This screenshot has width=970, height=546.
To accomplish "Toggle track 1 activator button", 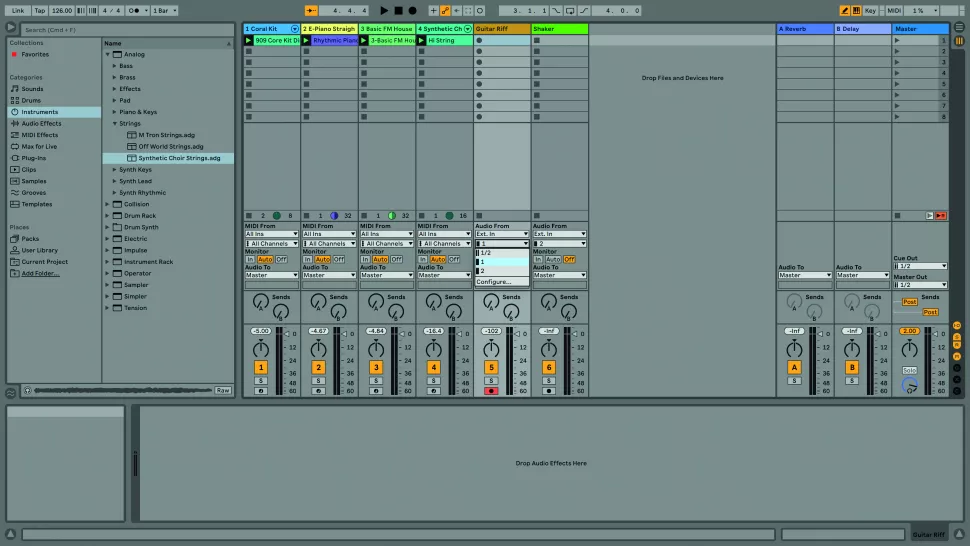I will coord(261,368).
